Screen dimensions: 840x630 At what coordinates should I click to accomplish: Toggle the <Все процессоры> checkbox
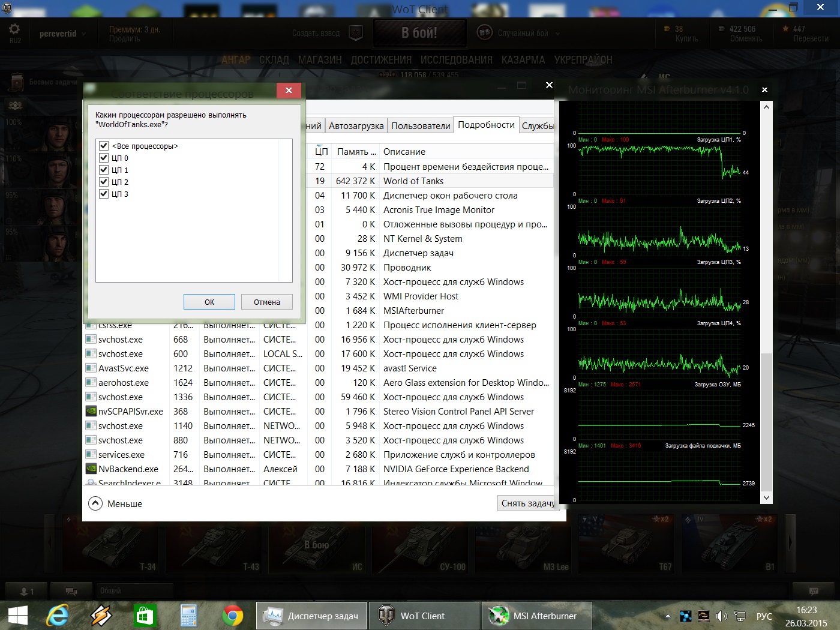104,146
